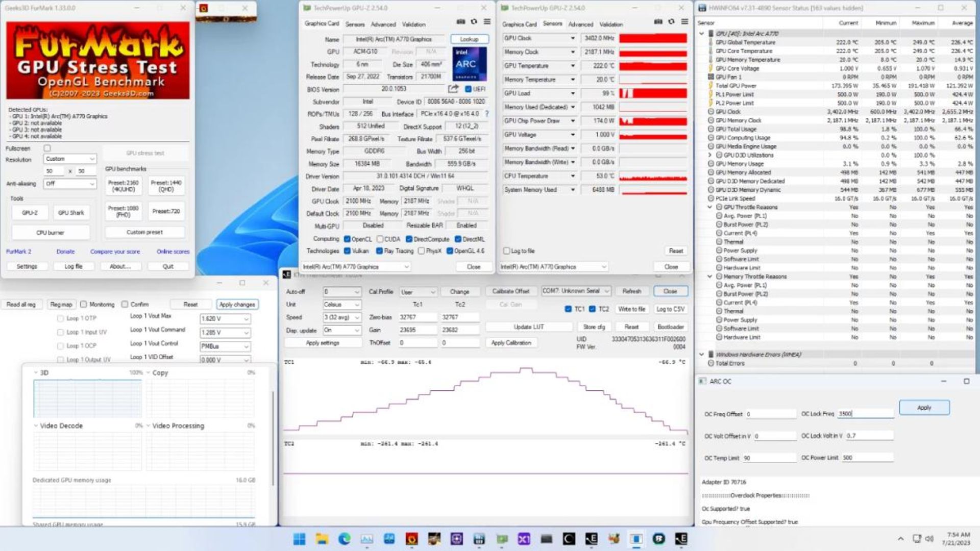
Task: Click Compare your score link in FurMark
Action: coord(114,251)
